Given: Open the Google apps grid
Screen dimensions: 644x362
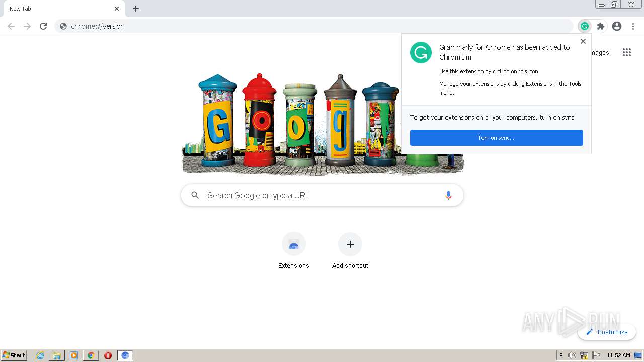Looking at the screenshot, I should click(626, 52).
